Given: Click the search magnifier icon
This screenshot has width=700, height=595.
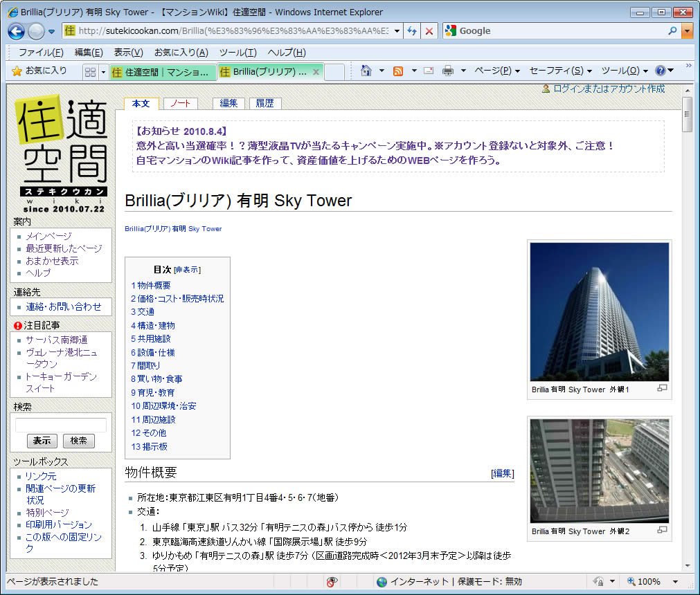Looking at the screenshot, I should coord(672,31).
